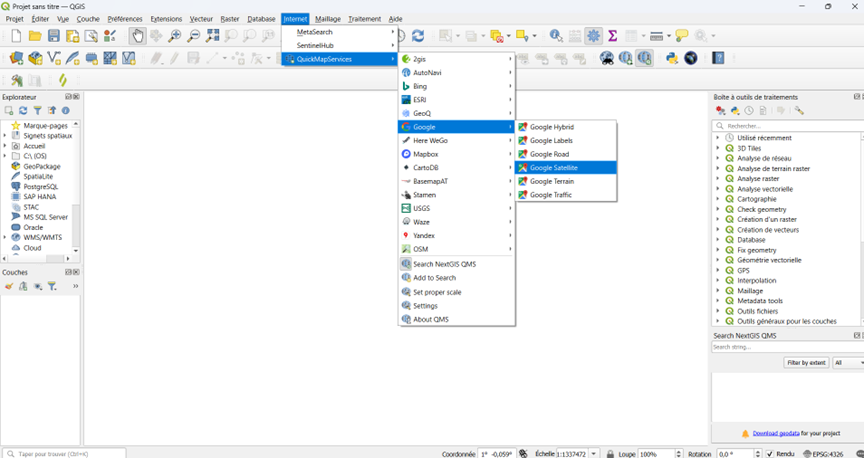864x458 pixels.
Task: Expand the WMS/WMTS browser entry
Action: [x=5, y=237]
